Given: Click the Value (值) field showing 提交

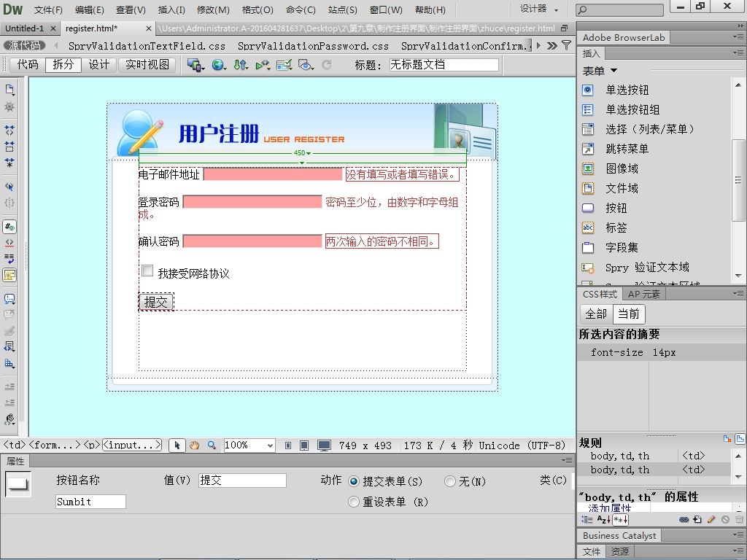Looking at the screenshot, I should pos(242,481).
